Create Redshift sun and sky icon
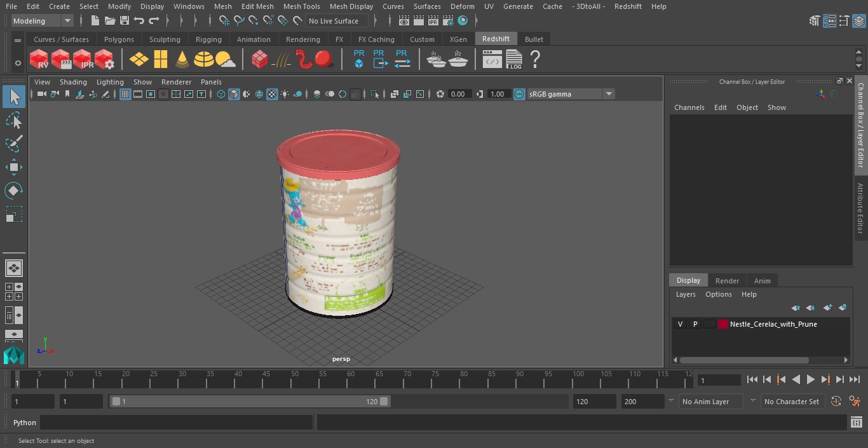This screenshot has width=868, height=448. (226, 60)
